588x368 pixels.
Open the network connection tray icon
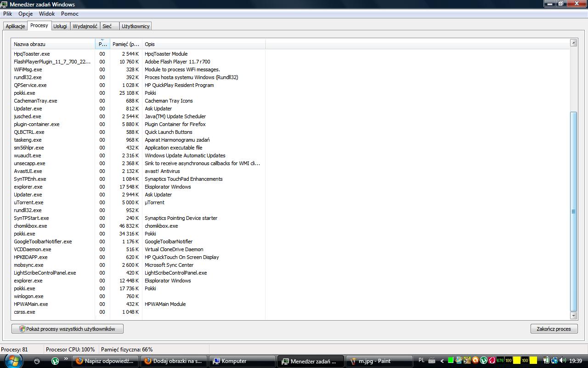point(554,361)
